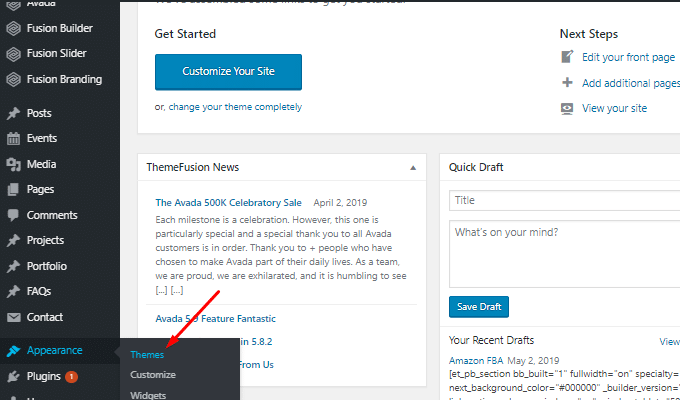Click the What's on your mind text area
The width and height of the screenshot is (680, 400).
[x=565, y=252]
